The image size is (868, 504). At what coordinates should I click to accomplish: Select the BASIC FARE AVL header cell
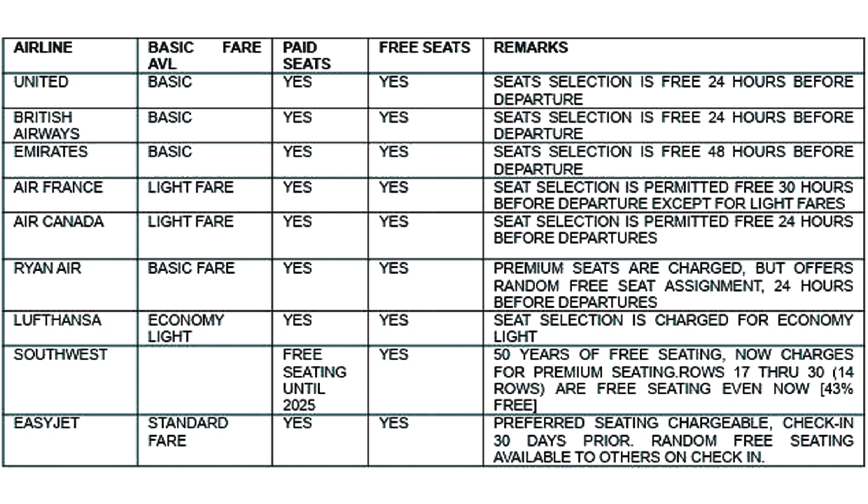204,55
